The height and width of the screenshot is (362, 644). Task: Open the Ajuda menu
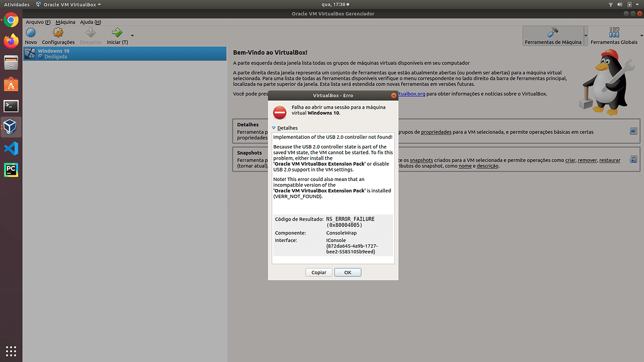(x=91, y=22)
